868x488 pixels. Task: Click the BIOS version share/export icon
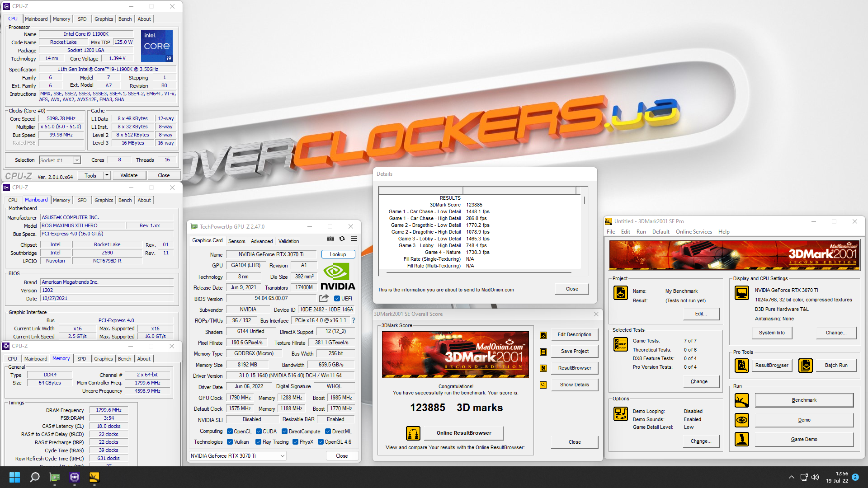(324, 298)
